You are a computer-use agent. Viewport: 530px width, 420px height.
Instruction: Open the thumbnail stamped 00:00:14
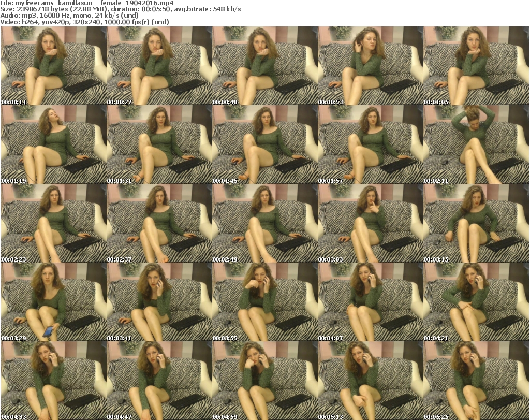point(54,66)
